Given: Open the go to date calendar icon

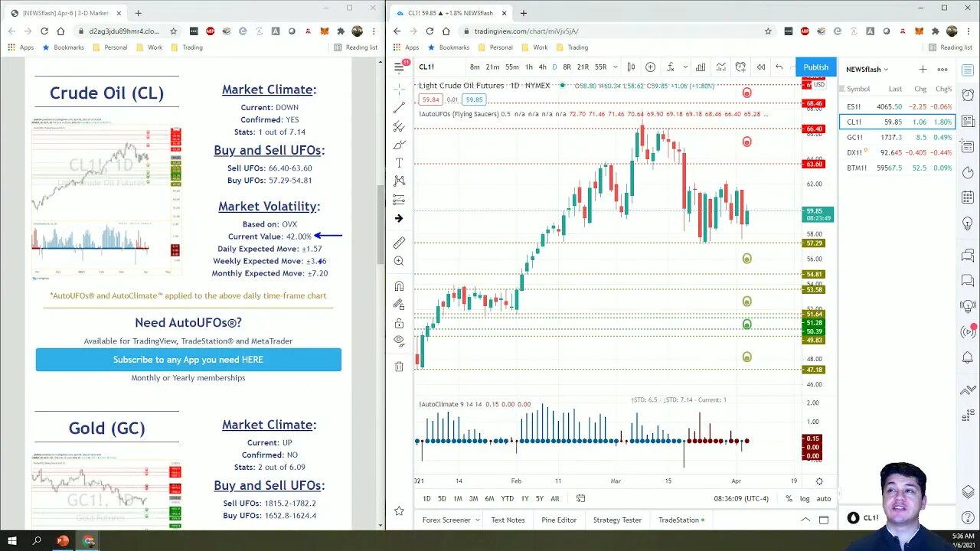Looking at the screenshot, I should click(x=580, y=498).
